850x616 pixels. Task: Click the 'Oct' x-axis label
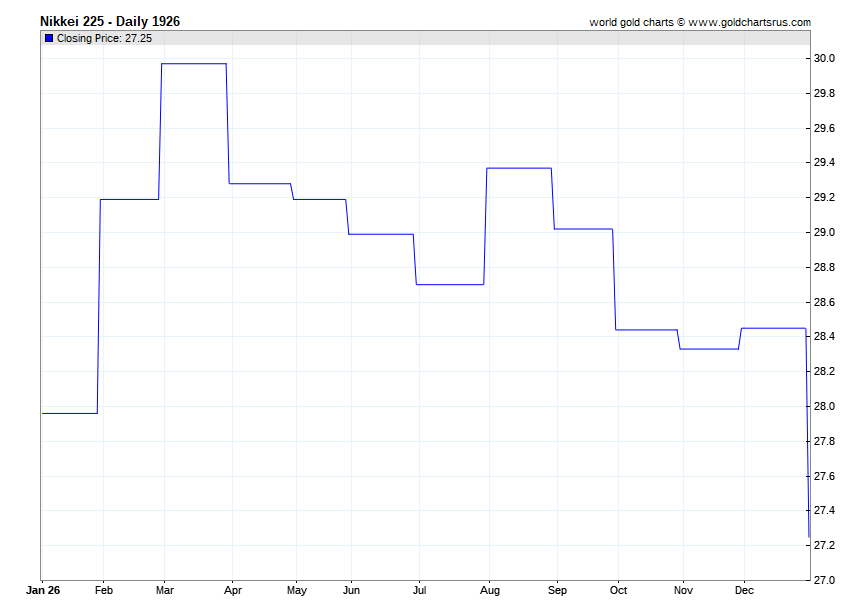(619, 590)
